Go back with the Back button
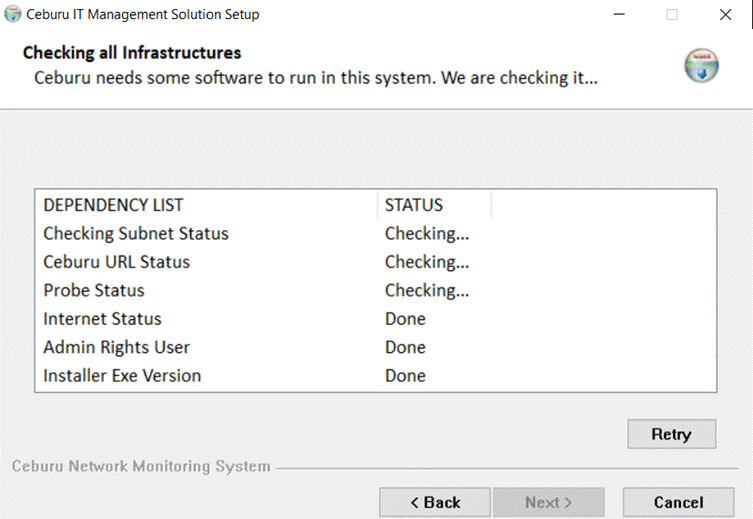The height and width of the screenshot is (519, 753). (x=435, y=502)
